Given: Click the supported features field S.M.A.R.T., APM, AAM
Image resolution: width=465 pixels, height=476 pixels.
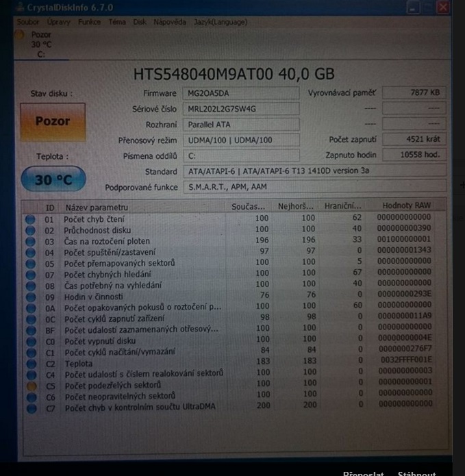Looking at the screenshot, I should click(315, 187).
